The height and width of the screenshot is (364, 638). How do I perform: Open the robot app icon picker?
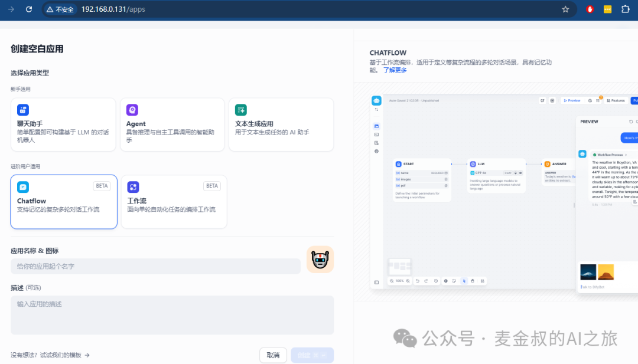click(x=320, y=259)
